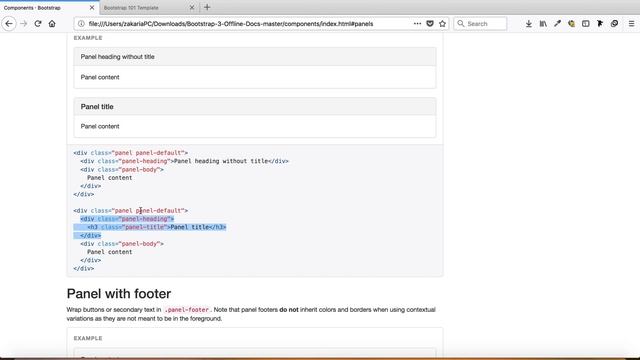Click the EXAMPLE label below Panel with footer
This screenshot has width=640, height=360.
click(88, 338)
